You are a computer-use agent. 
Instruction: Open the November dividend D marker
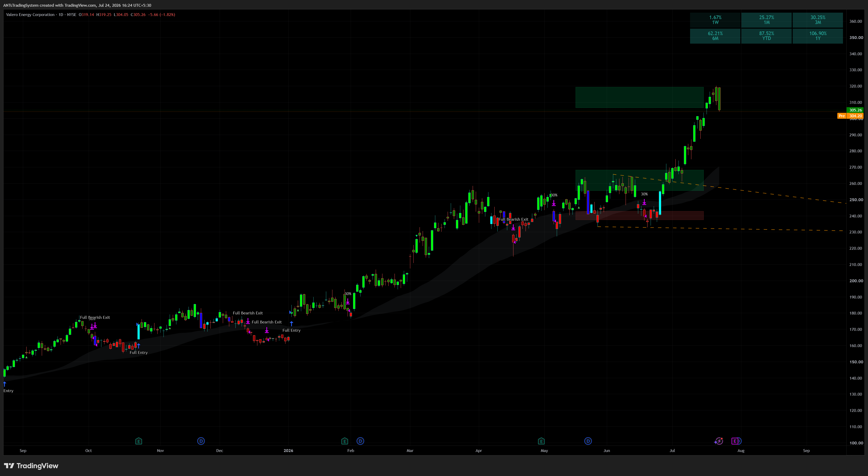[201, 441]
